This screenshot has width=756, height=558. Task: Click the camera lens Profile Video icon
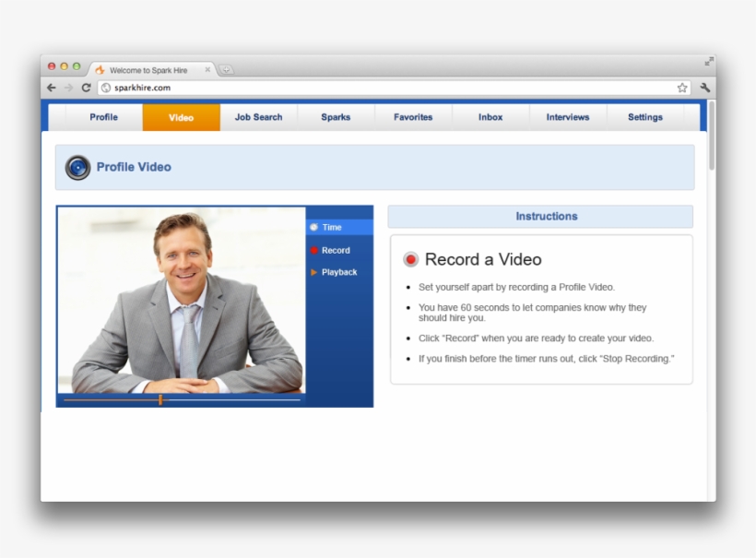(x=80, y=167)
